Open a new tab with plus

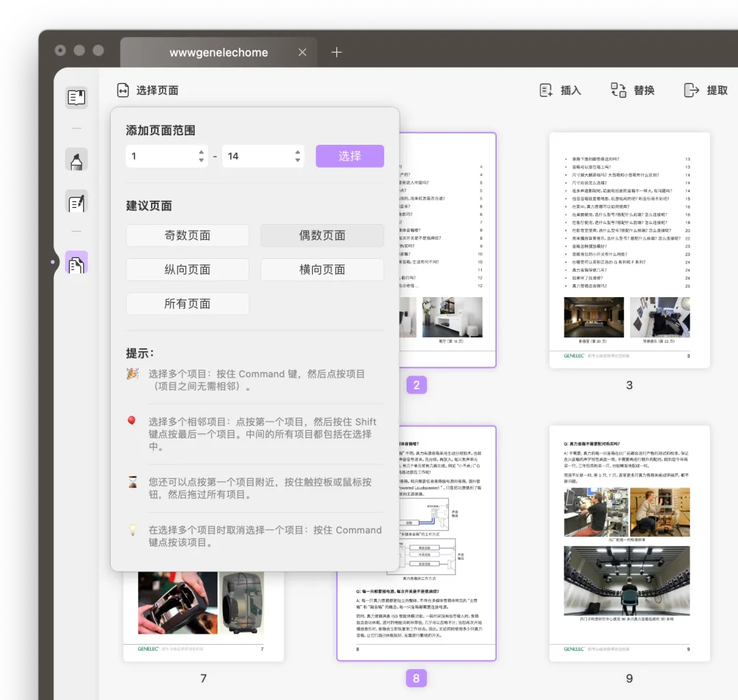[x=336, y=52]
